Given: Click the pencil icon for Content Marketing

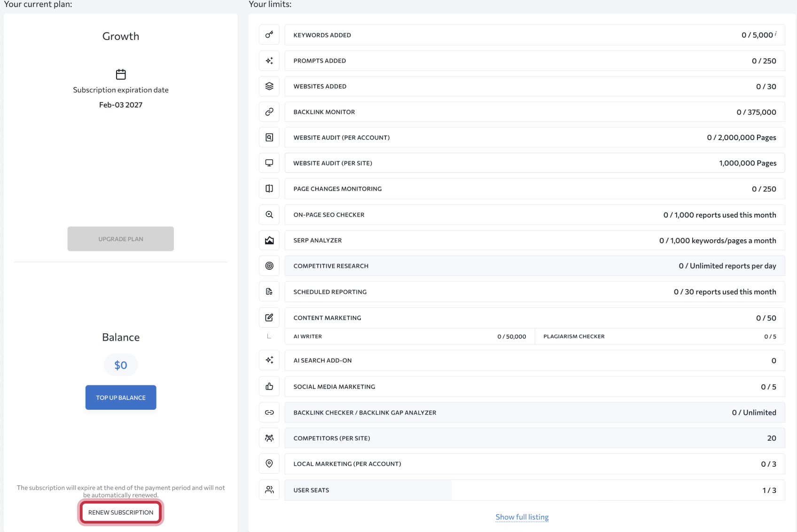Looking at the screenshot, I should tap(269, 318).
